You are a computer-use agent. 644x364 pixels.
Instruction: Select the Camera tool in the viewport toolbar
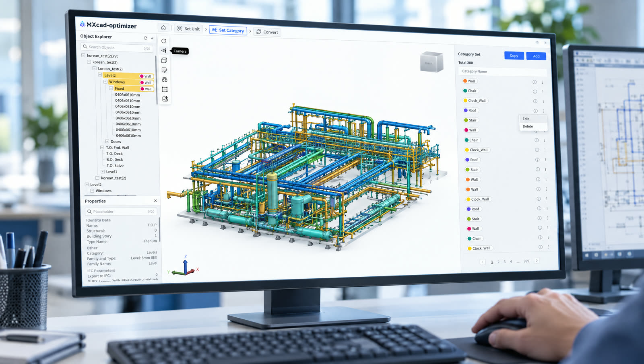click(164, 50)
